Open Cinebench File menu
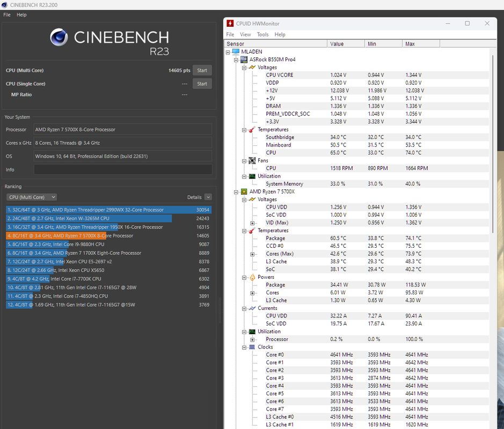Image resolution: width=504 pixels, height=429 pixels. click(7, 15)
